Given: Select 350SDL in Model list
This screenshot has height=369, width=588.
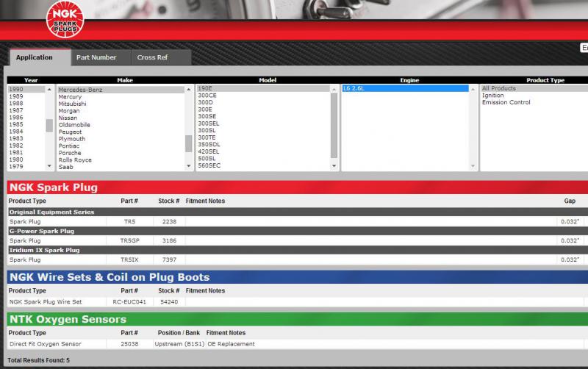Looking at the screenshot, I should coord(209,145).
